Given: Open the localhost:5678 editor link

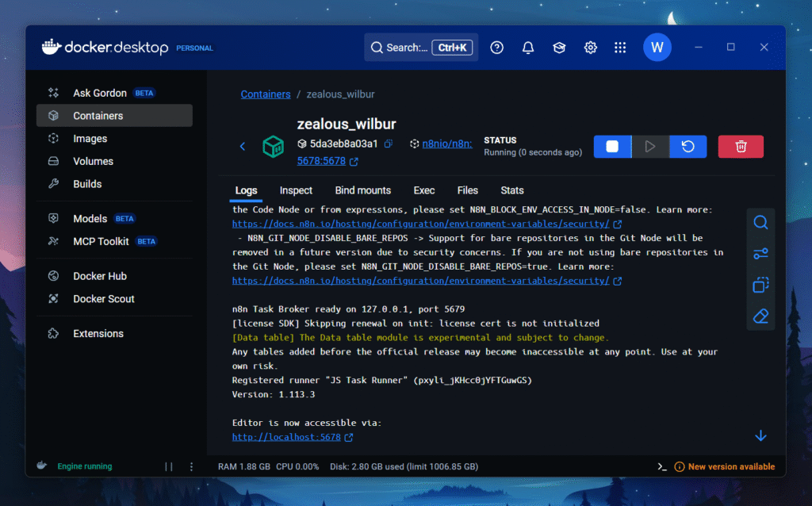Looking at the screenshot, I should point(286,437).
